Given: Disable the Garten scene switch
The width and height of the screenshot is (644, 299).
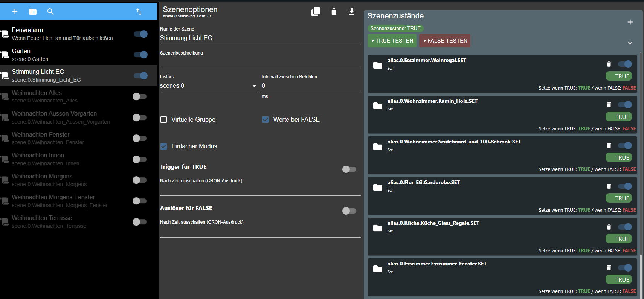Looking at the screenshot, I should 140,55.
